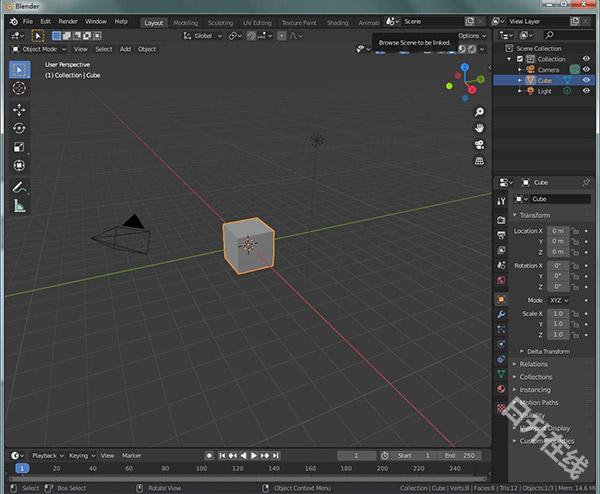Open the Scene properties tab
This screenshot has height=494, width=600.
[x=501, y=265]
